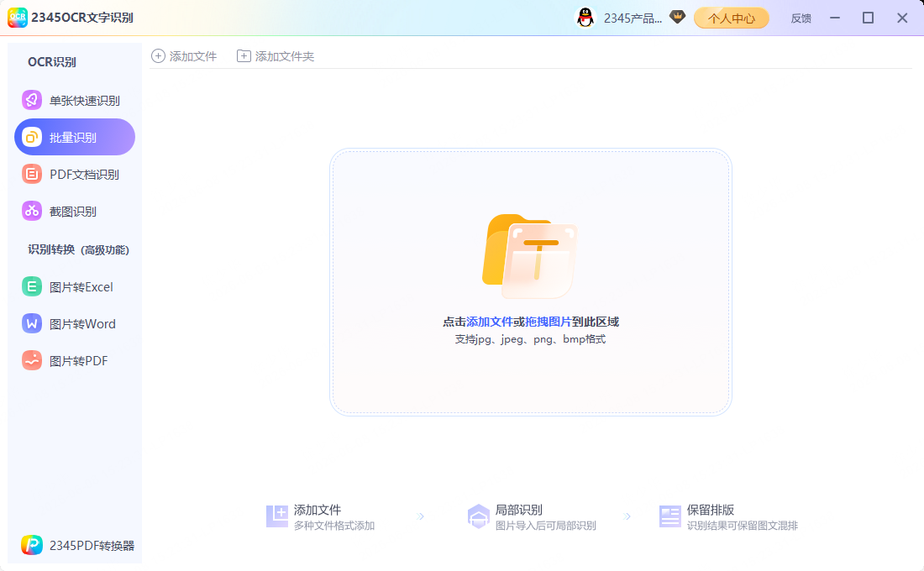Click the 识别转换 (高级功能) section heading

[x=78, y=250]
